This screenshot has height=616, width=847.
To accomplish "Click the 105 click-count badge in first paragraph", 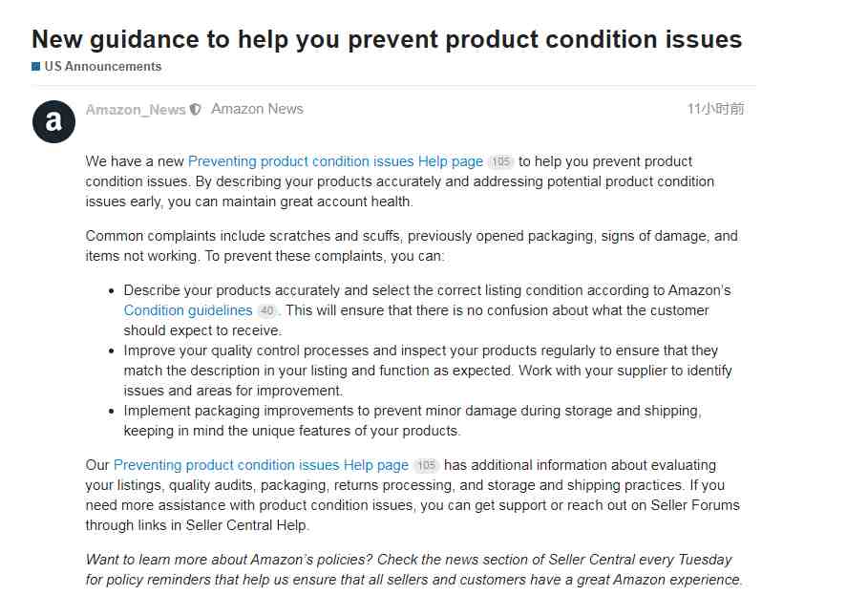I will click(x=500, y=161).
